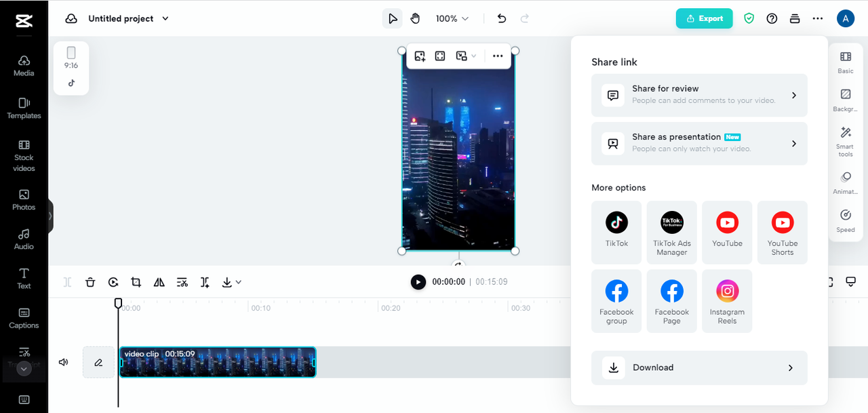Click the cloud save status icon
Viewport: 868px width, 413px height.
click(71, 18)
